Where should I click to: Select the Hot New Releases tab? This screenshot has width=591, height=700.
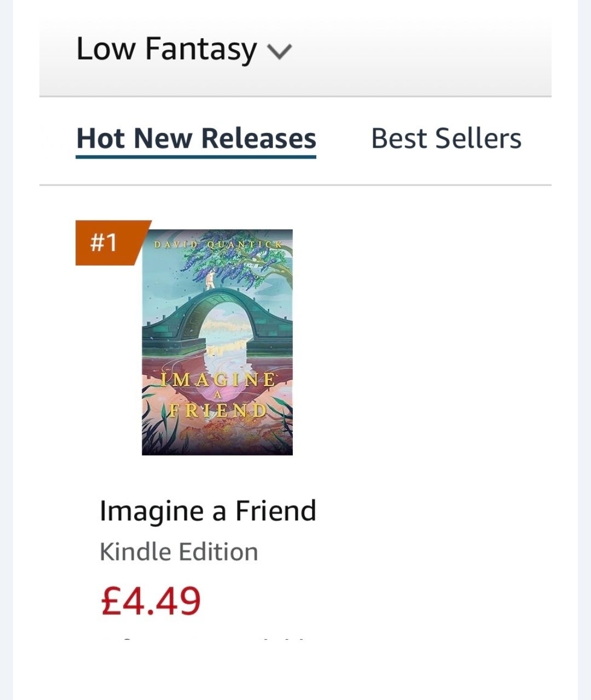(x=196, y=138)
